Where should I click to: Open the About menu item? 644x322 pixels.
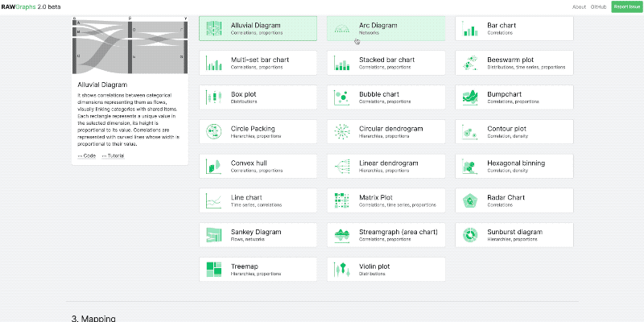tap(579, 7)
